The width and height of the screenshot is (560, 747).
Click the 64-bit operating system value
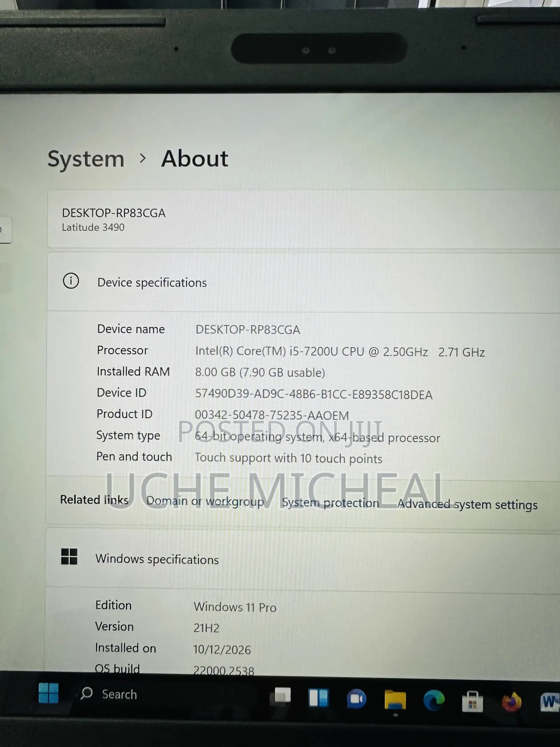click(317, 437)
